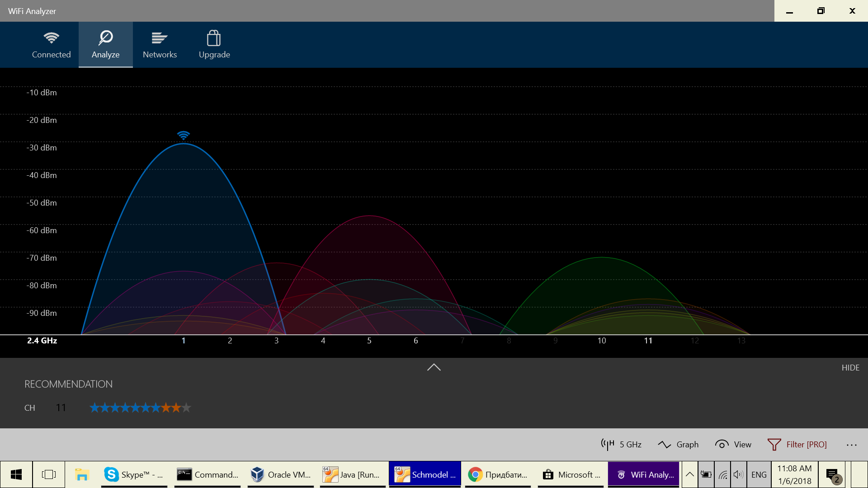Open Task View in taskbar
868x488 pixels.
point(48,474)
